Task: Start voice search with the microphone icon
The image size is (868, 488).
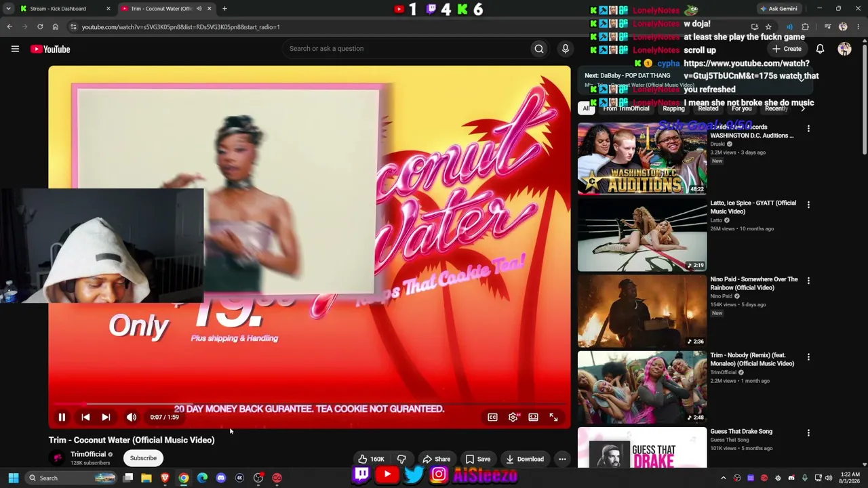Action: (x=565, y=49)
